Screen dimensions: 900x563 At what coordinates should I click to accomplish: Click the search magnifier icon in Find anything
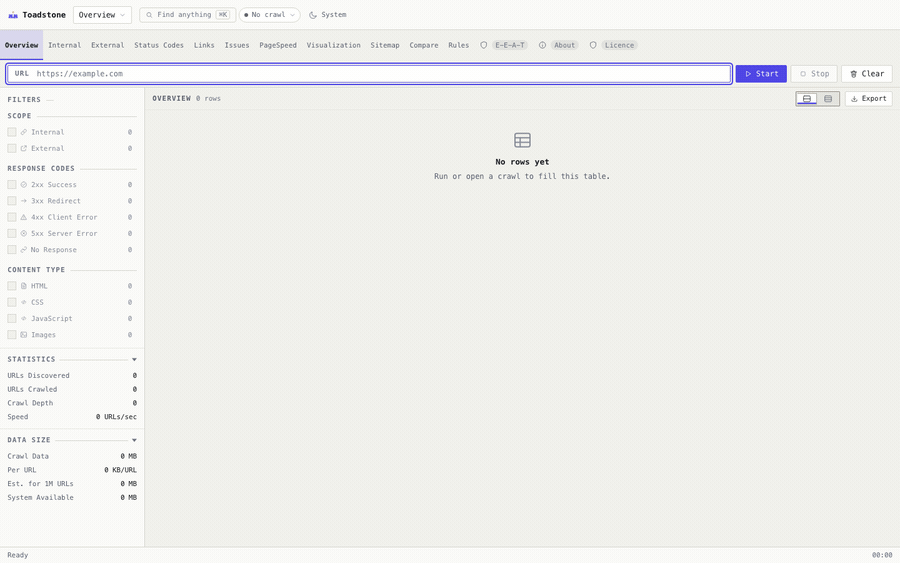tap(149, 15)
